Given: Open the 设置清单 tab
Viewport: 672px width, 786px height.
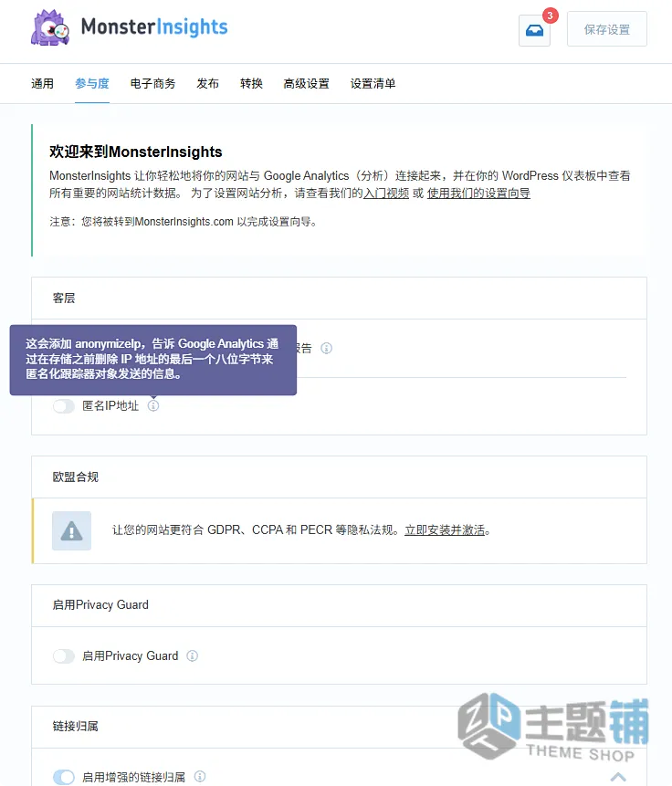Looking at the screenshot, I should 373,84.
